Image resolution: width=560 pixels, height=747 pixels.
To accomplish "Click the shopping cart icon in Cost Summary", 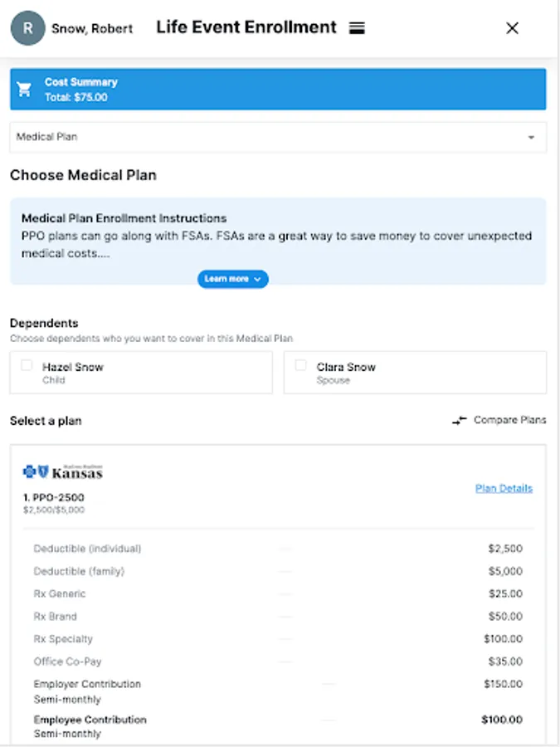I will click(x=25, y=90).
